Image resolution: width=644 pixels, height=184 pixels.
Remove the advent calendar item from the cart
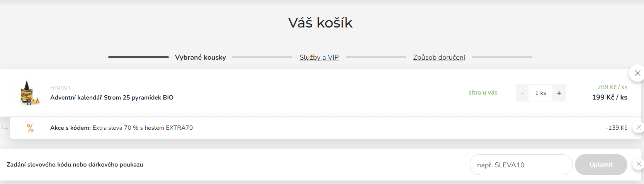[637, 73]
